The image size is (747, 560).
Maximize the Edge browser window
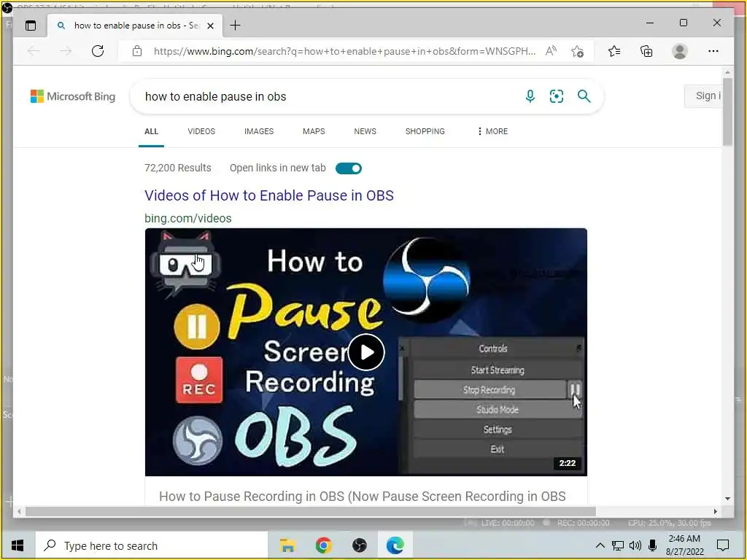click(683, 23)
